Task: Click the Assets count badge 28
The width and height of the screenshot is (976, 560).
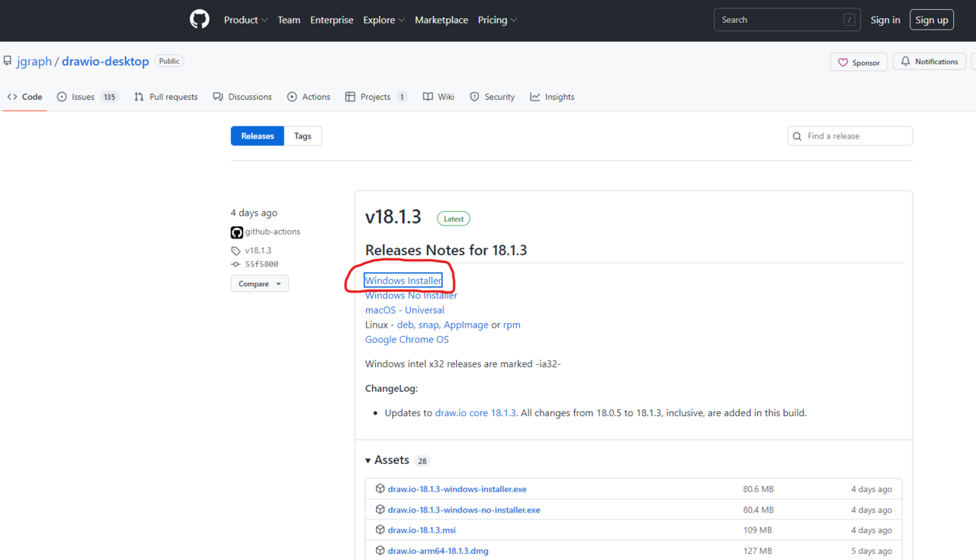Action: (x=422, y=461)
